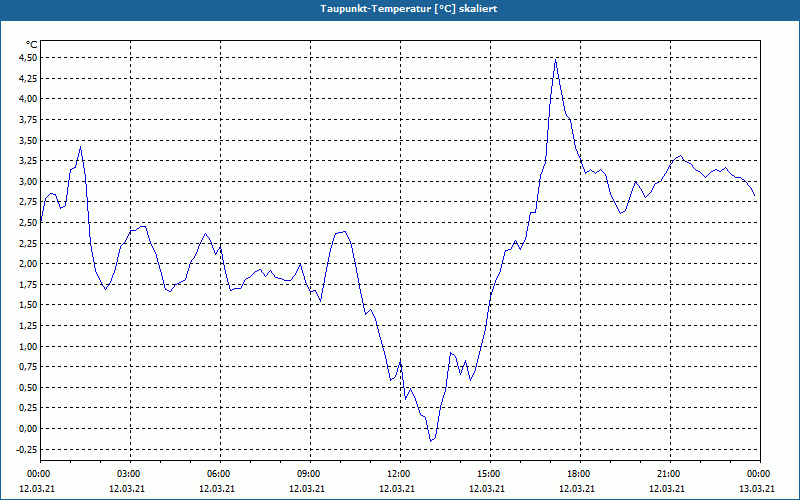Click the 00:00 time label above 12.03.21
This screenshot has height=500, width=800.
pos(38,474)
